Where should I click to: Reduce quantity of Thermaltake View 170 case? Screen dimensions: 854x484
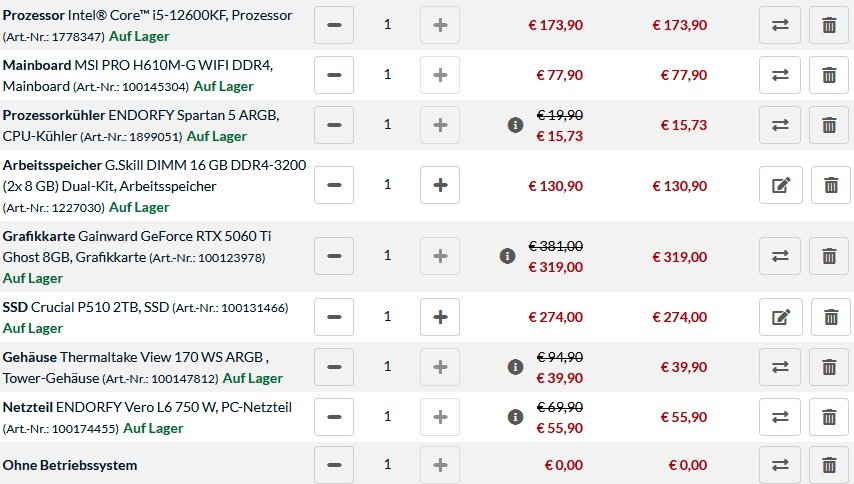[334, 367]
